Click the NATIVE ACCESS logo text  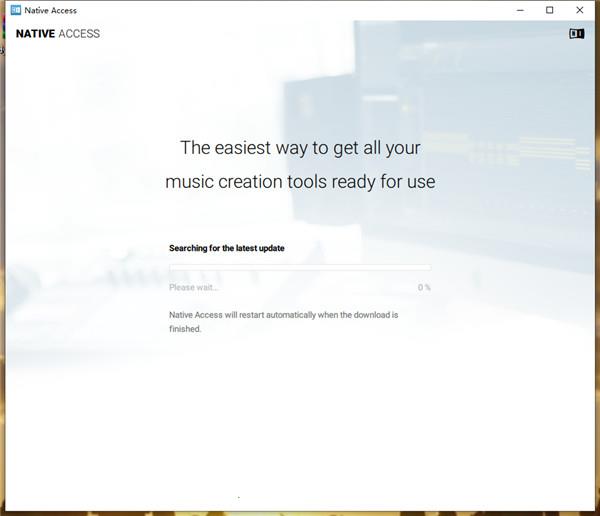coord(58,34)
